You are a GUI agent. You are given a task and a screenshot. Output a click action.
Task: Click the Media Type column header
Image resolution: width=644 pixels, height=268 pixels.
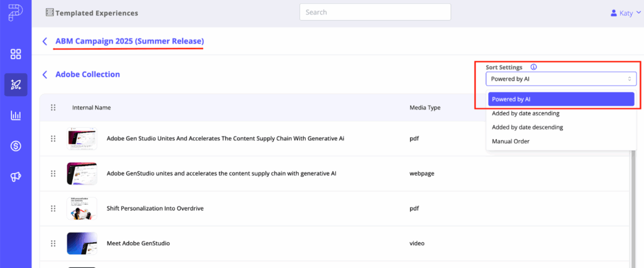click(x=425, y=108)
